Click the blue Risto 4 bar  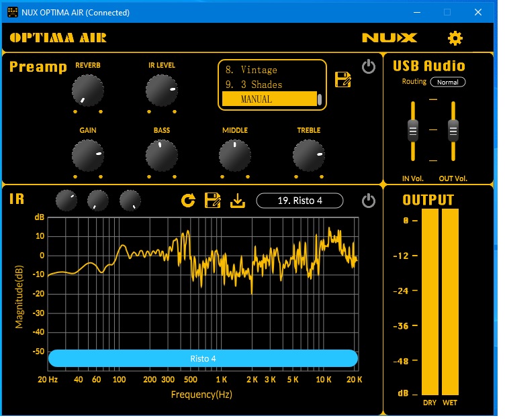(203, 359)
